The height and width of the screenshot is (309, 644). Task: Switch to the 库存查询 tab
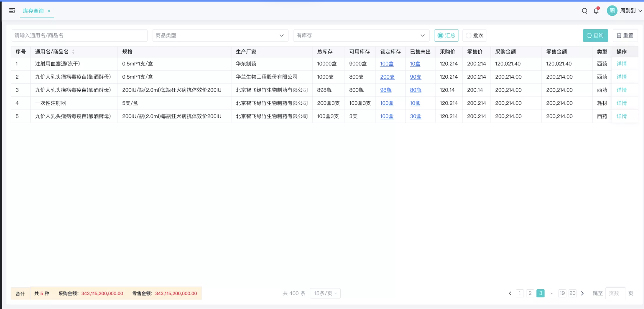(33, 11)
